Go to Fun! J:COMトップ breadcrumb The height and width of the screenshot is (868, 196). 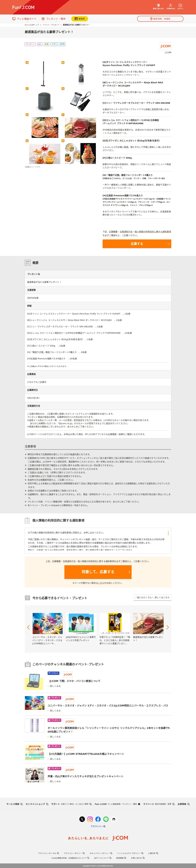tap(32, 25)
